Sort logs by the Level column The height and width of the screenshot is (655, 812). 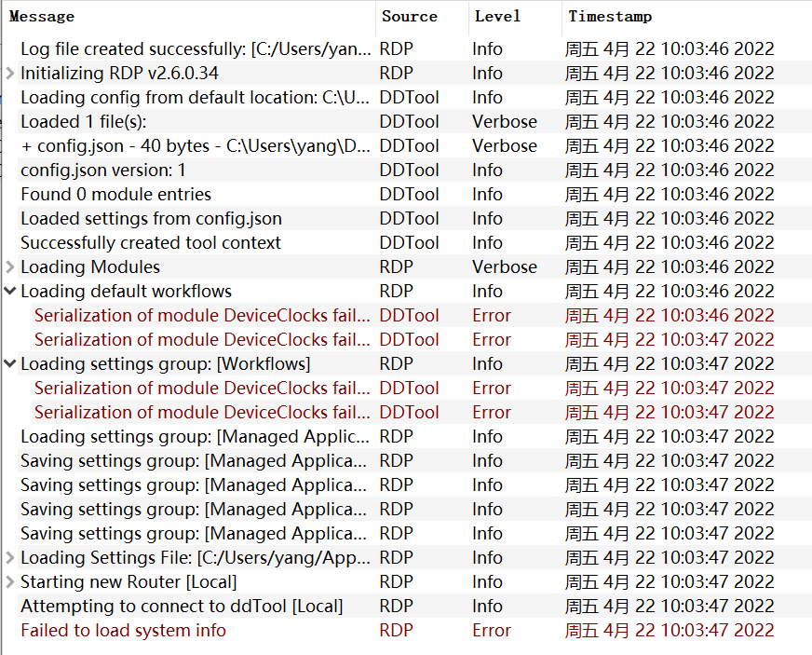point(497,16)
